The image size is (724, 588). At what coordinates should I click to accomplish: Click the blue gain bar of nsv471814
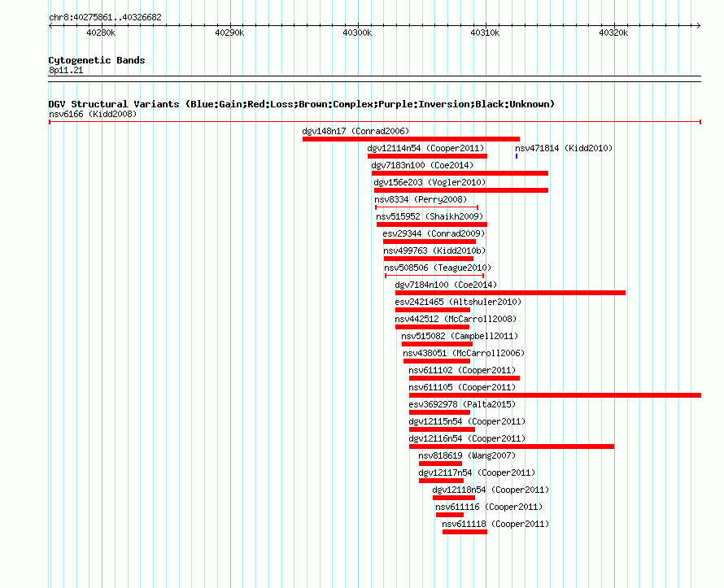tap(517, 156)
